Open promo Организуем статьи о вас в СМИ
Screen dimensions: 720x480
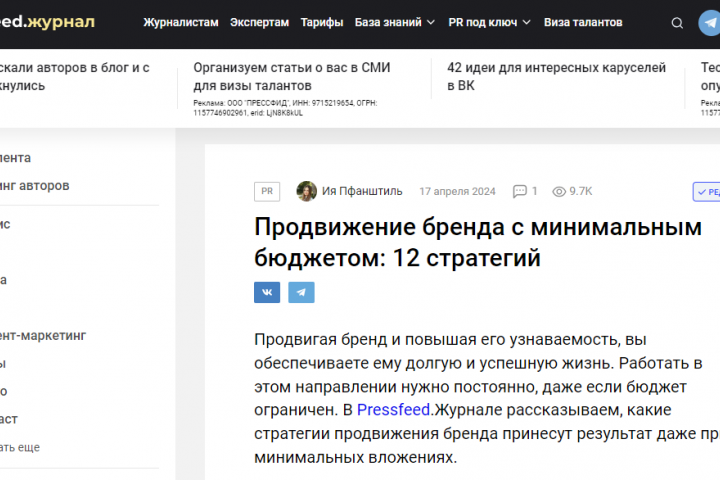click(x=292, y=76)
